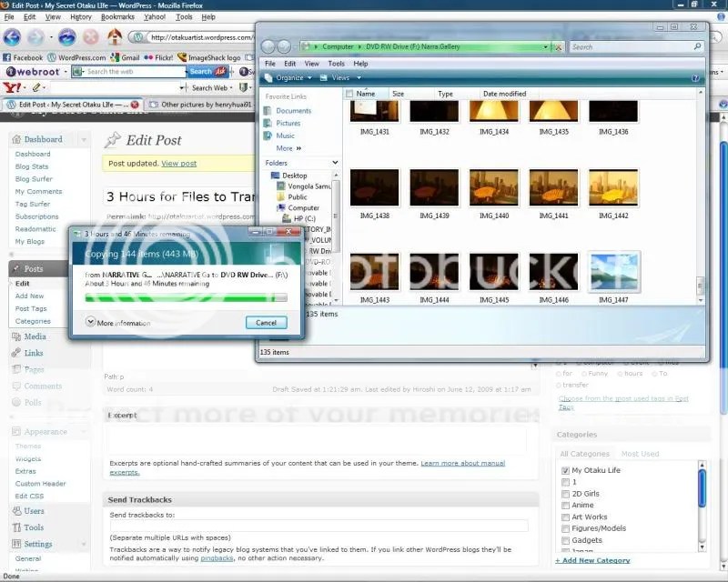Check the Art Works category

(x=565, y=517)
